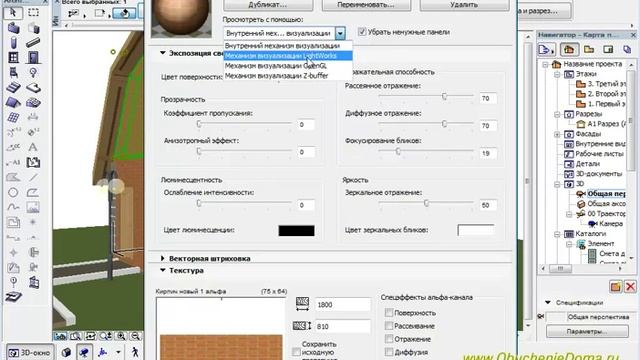640x360 pixels.
Task: Toggle Убрать ненужные панели checkbox
Action: pos(362,32)
